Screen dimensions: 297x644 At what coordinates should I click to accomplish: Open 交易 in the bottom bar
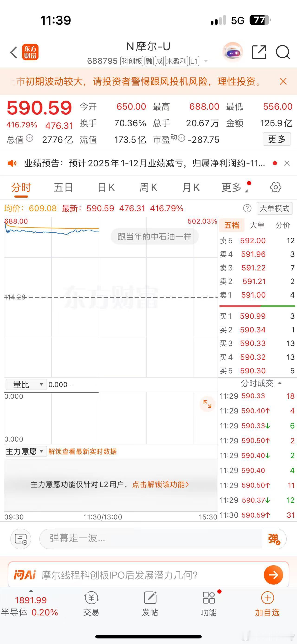tap(91, 604)
